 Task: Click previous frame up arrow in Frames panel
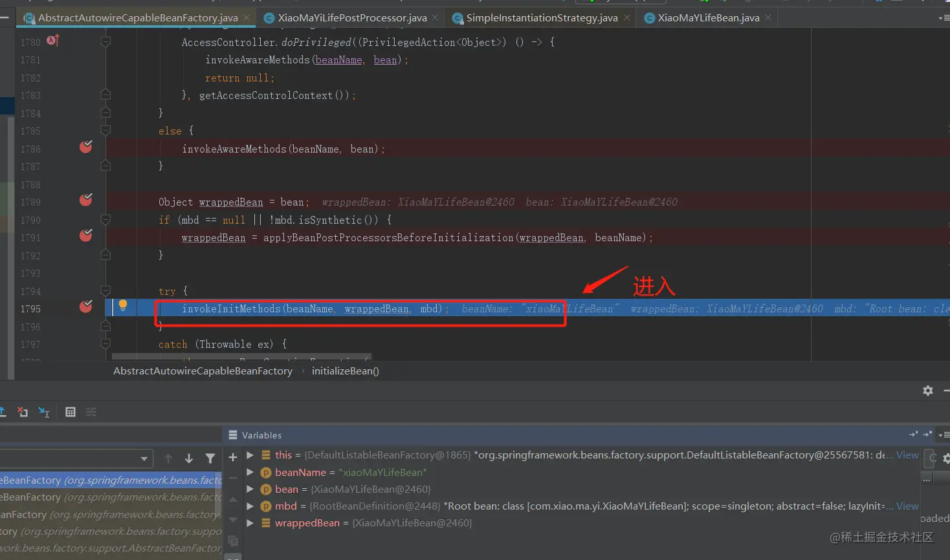pos(168,458)
